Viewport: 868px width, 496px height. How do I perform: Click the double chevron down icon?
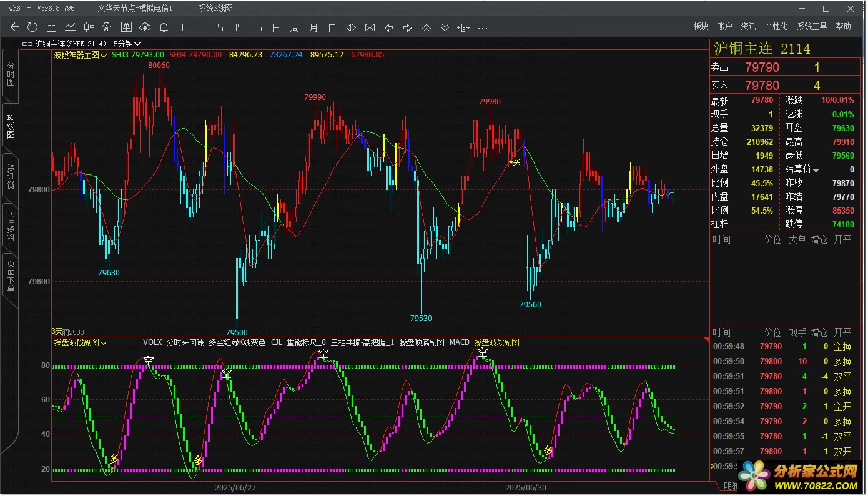[445, 27]
